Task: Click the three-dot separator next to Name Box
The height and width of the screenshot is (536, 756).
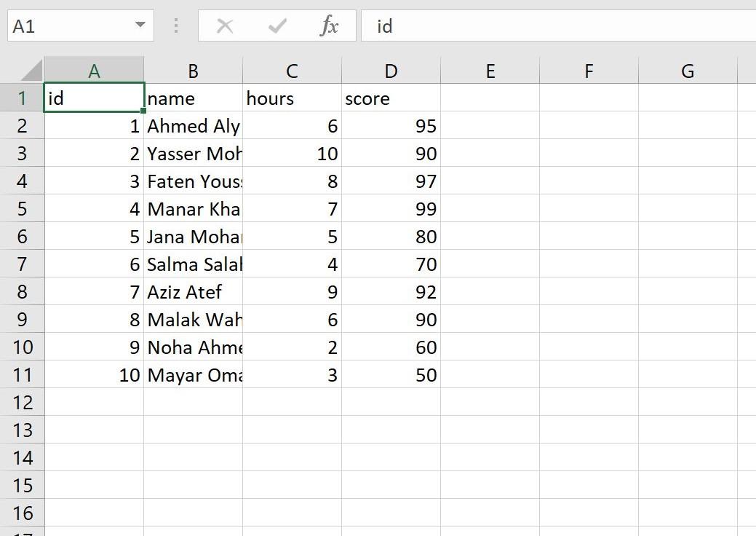Action: (x=175, y=25)
